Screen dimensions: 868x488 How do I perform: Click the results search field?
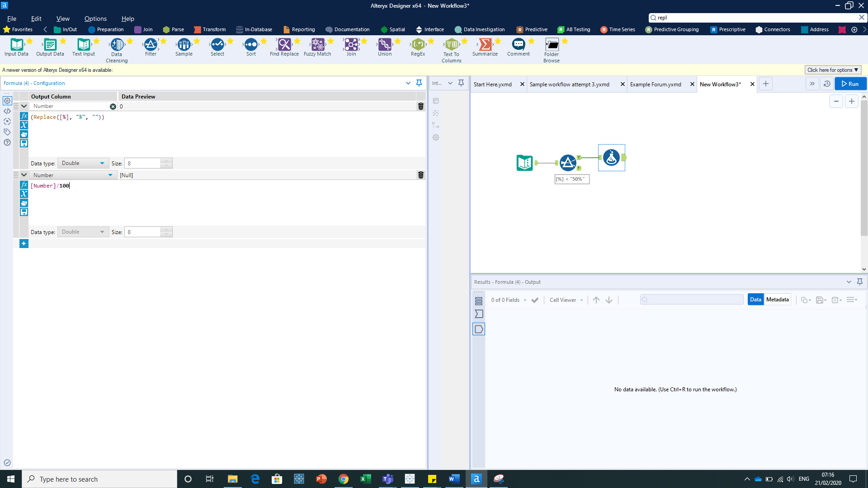click(x=692, y=300)
